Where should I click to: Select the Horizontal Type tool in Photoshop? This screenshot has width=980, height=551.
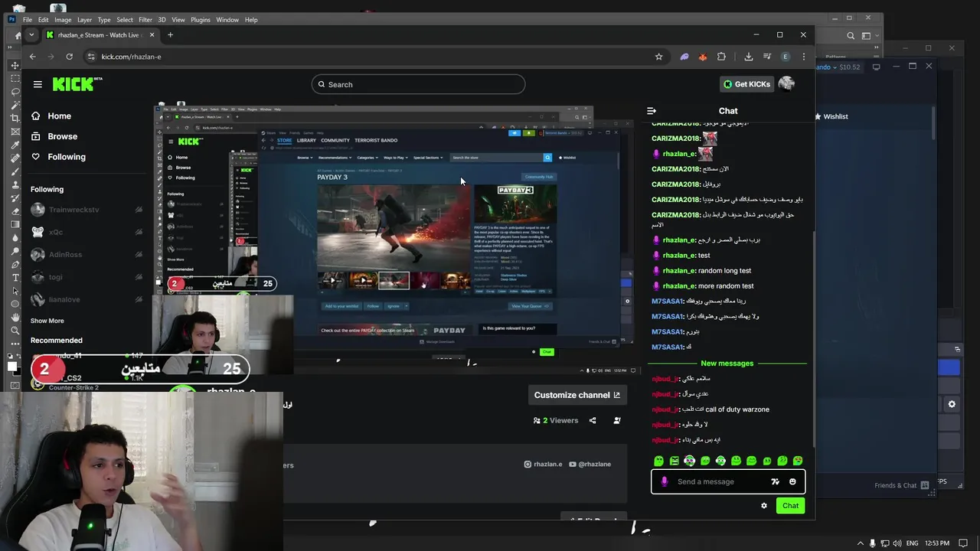15,277
